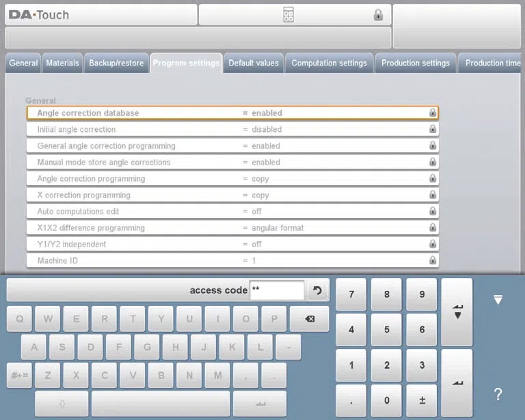This screenshot has height=420, width=525.
Task: Tap the shift arrow key on the keyboard
Action: click(x=62, y=404)
